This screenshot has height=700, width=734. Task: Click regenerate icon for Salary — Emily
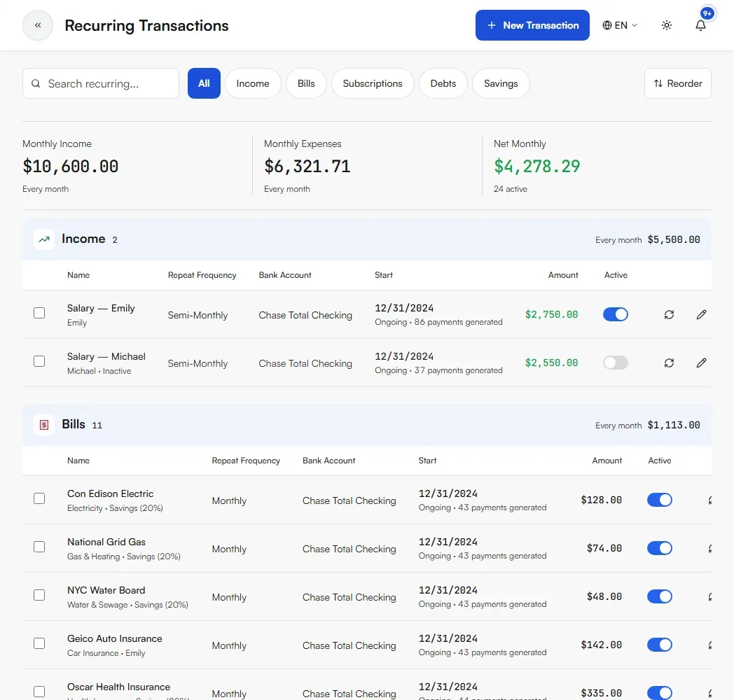pyautogui.click(x=669, y=314)
